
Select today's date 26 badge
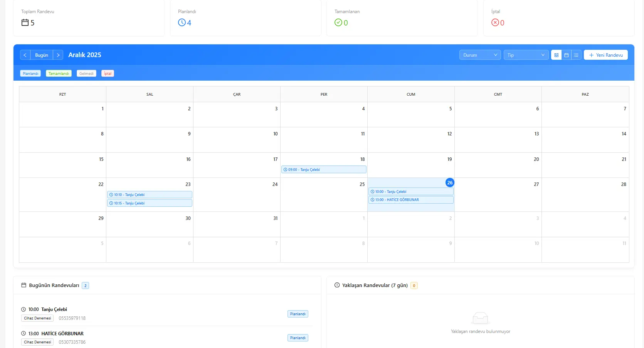pyautogui.click(x=450, y=182)
